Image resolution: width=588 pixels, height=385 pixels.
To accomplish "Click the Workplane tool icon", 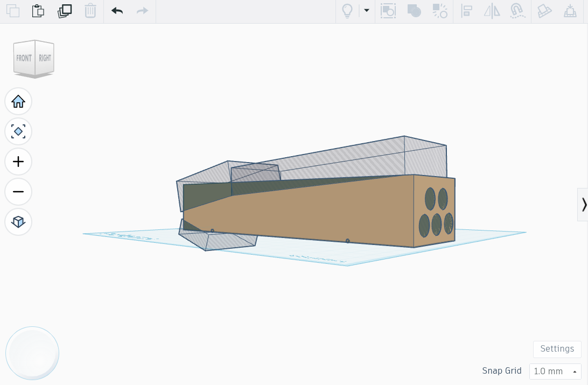I will (570, 11).
